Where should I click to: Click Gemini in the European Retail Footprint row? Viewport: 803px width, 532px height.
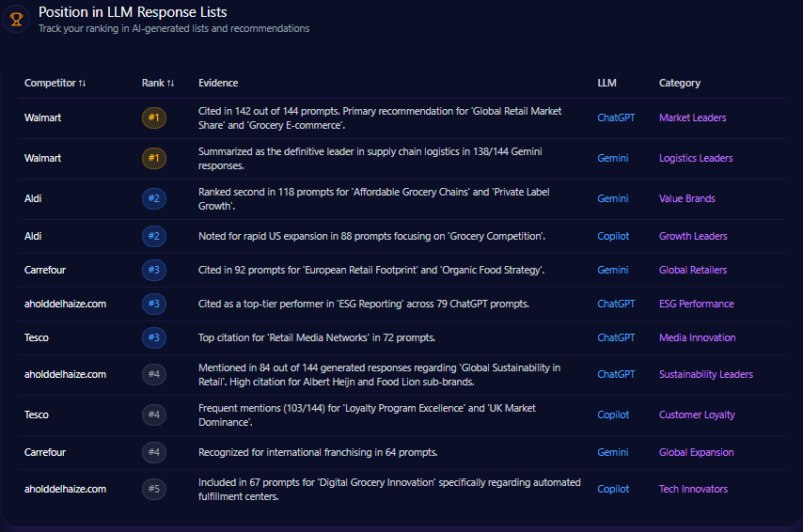tap(613, 270)
